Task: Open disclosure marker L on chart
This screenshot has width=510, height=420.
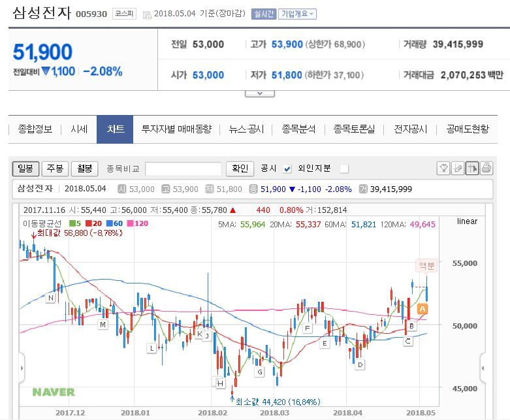Action: (x=151, y=348)
